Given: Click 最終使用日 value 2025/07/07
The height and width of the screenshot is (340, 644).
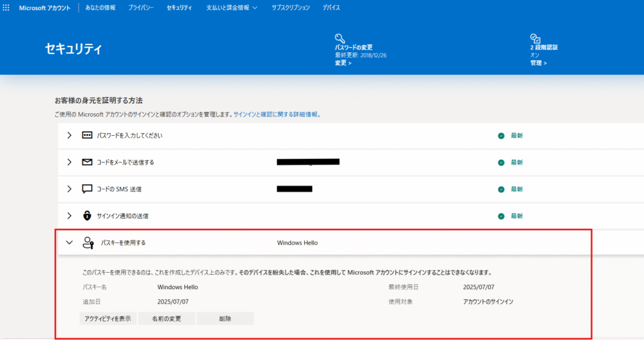Looking at the screenshot, I should pyautogui.click(x=479, y=287).
